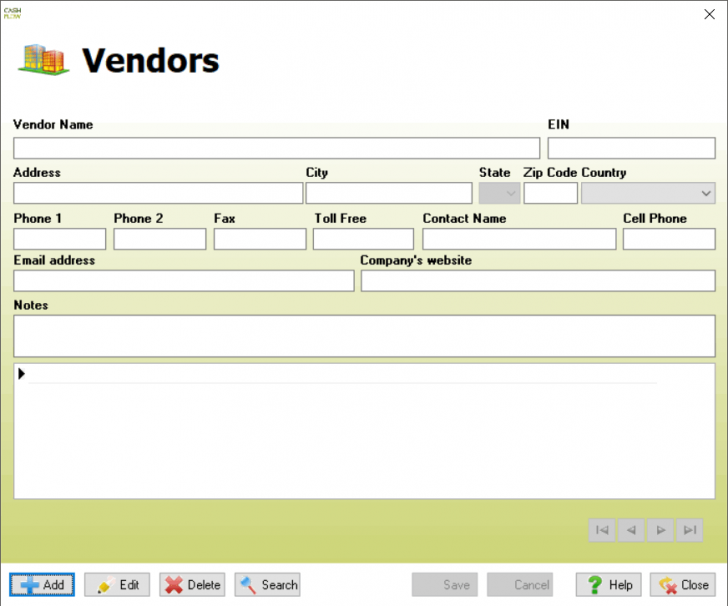The height and width of the screenshot is (606, 728).
Task: Expand the State dropdown
Action: 499,193
